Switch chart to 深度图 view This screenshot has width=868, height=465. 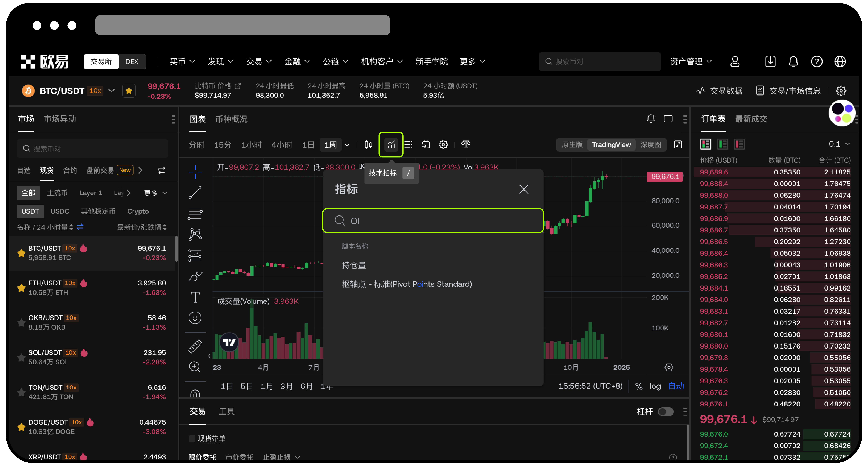click(651, 144)
